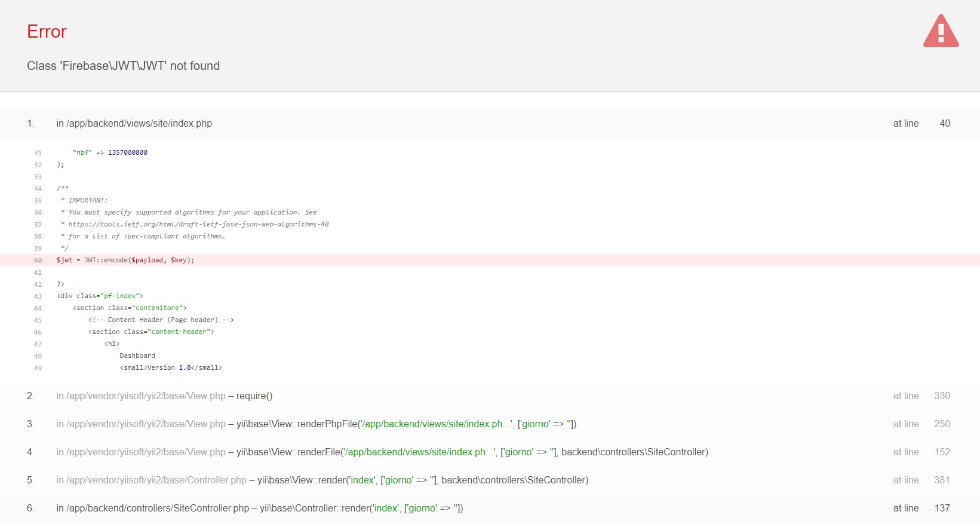Click the '* IMPORTANT:' comment line
Image resolution: width=980 pixels, height=527 pixels.
click(x=84, y=200)
